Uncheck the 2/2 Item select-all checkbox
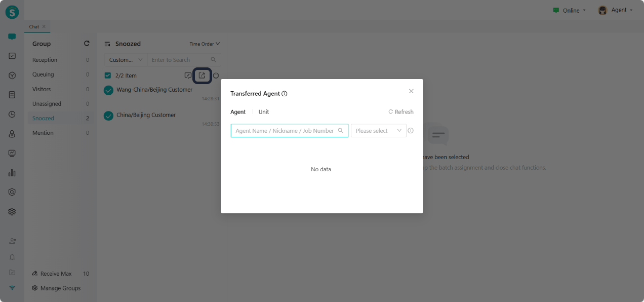This screenshot has height=302, width=644. [x=107, y=75]
